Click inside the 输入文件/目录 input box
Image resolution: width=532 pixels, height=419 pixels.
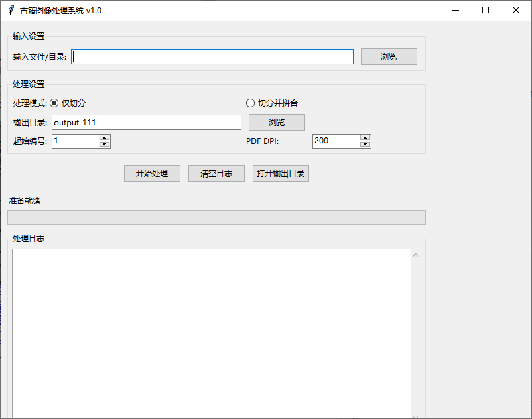(x=212, y=56)
